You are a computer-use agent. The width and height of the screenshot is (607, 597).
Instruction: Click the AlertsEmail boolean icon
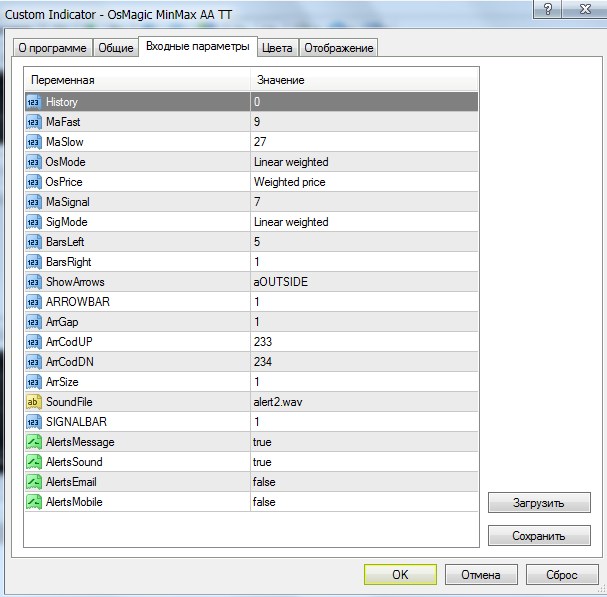tap(34, 482)
